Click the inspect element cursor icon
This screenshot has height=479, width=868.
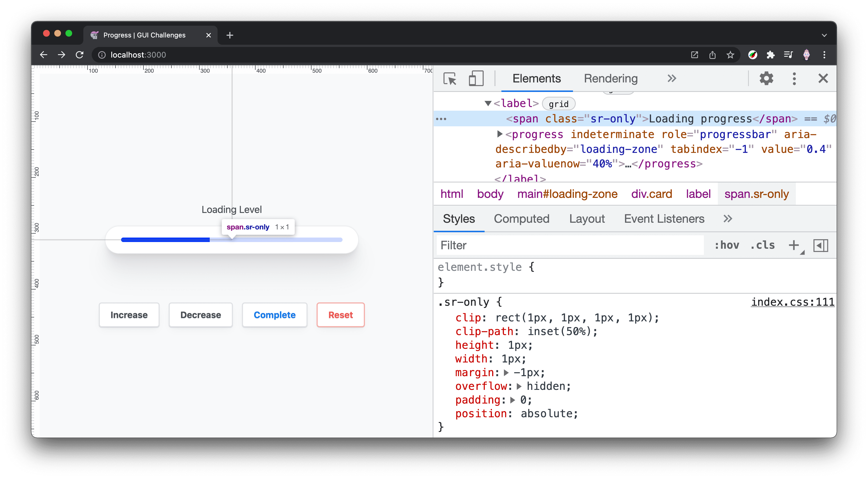click(450, 79)
